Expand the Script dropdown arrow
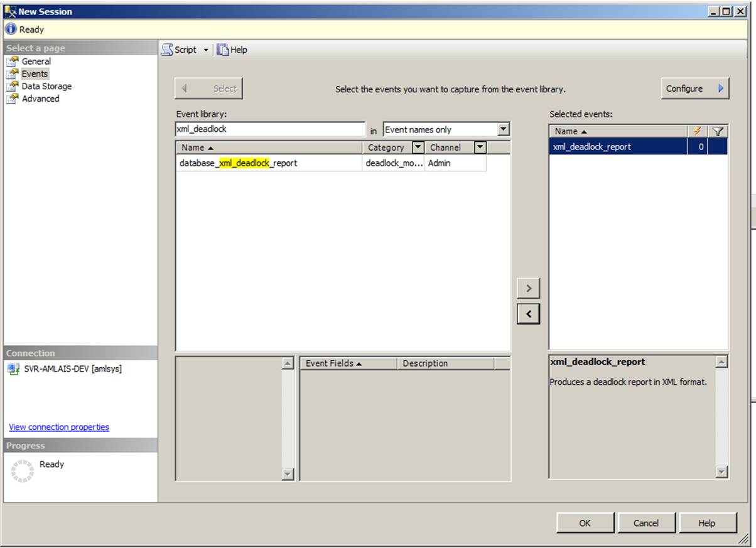 click(205, 50)
